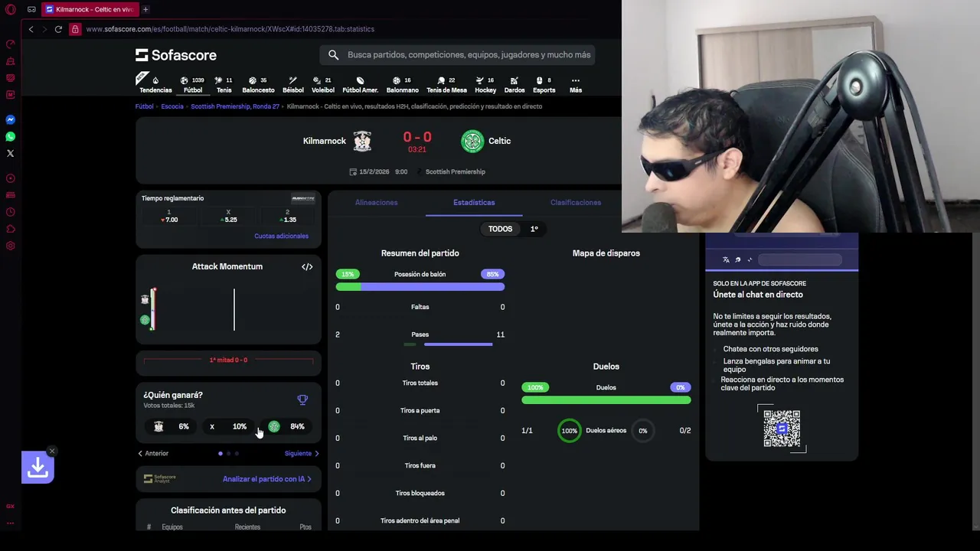
Task: Select Dardos in sports navigation
Action: [x=514, y=85]
